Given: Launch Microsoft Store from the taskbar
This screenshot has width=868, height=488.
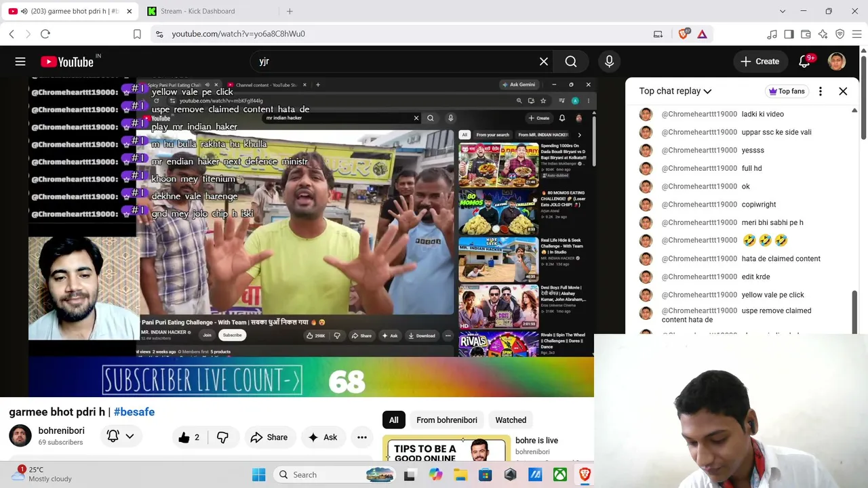Looking at the screenshot, I should tap(485, 474).
